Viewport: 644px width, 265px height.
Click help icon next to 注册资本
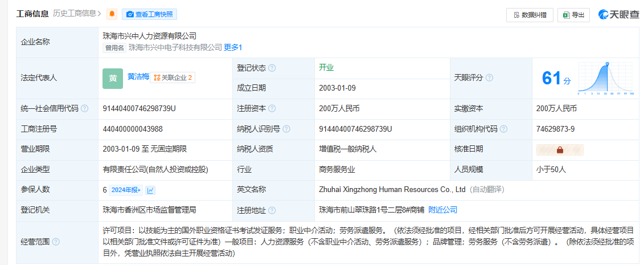(x=272, y=109)
